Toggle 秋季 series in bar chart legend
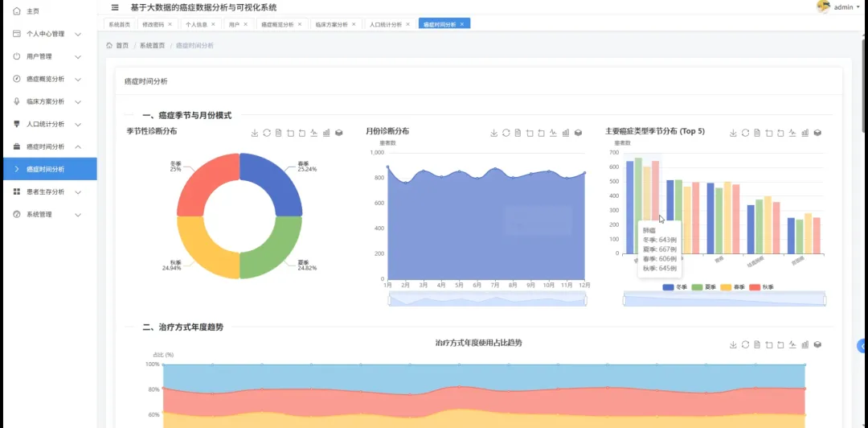The width and height of the screenshot is (868, 428). tap(761, 287)
